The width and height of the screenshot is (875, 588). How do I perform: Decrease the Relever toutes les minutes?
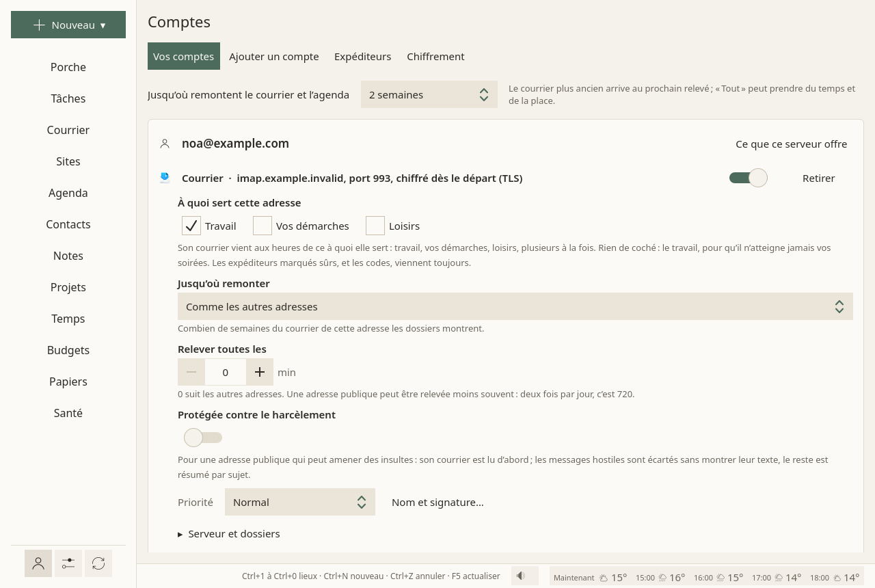(191, 372)
